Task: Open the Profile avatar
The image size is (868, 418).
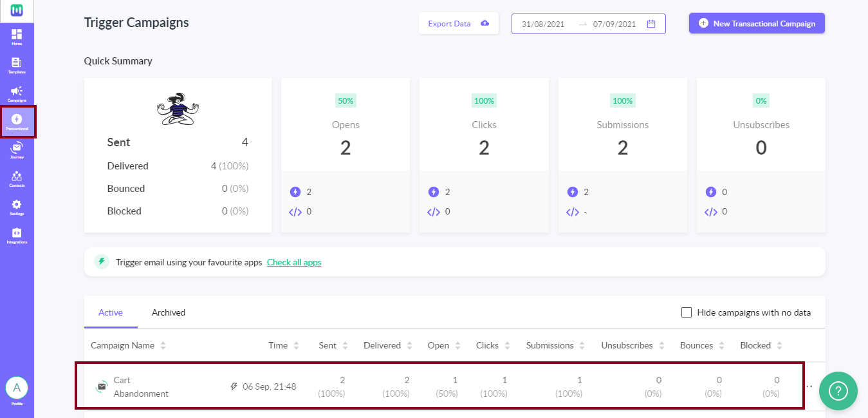Action: click(x=17, y=388)
